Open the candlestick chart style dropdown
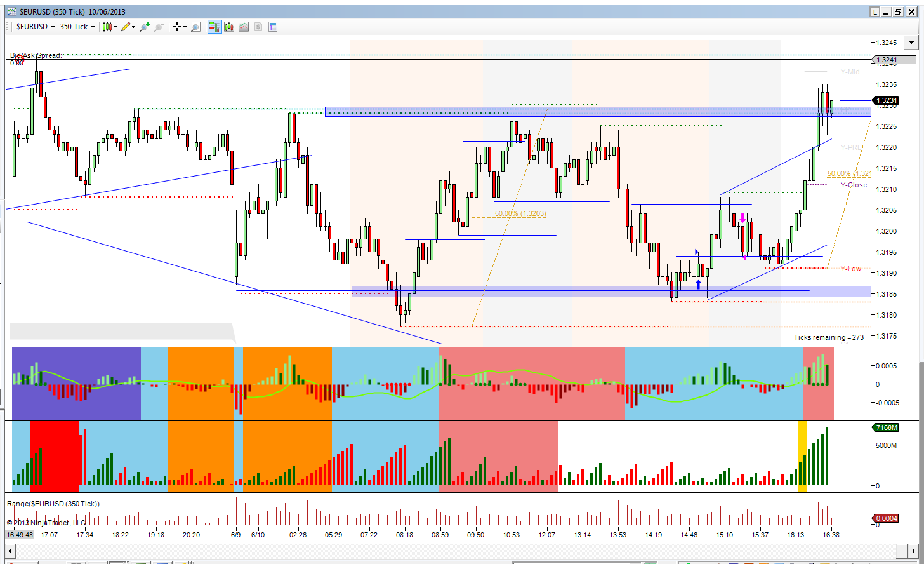Screen dimensions: 924x564 110,27
